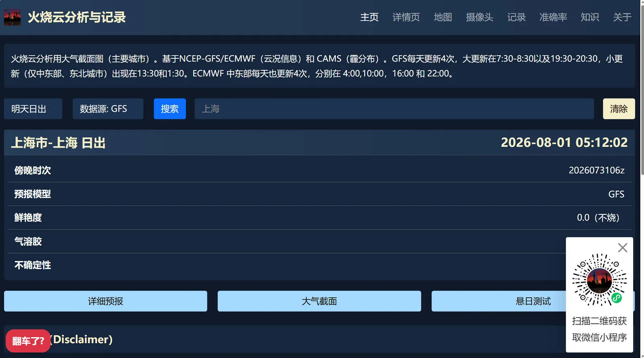Click the red 翻车了? button
This screenshot has width=644, height=358.
[28, 341]
